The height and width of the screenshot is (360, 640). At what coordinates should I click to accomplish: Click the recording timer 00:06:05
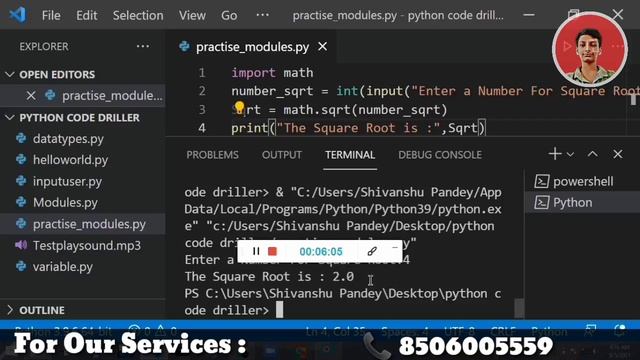tap(321, 251)
